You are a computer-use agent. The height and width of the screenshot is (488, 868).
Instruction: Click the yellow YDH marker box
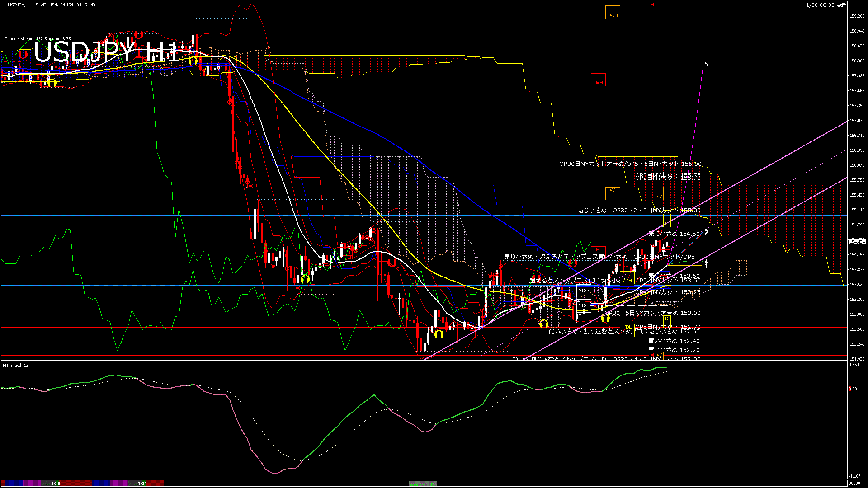pos(627,281)
